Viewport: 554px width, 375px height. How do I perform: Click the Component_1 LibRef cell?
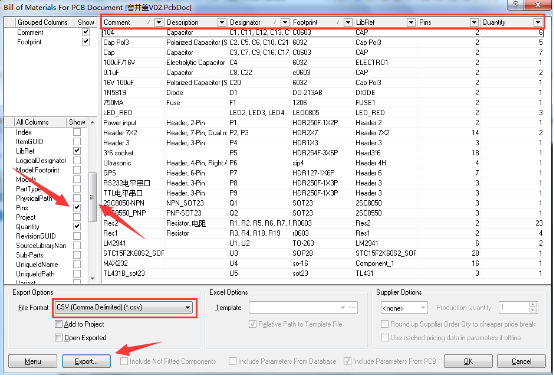[386, 263]
